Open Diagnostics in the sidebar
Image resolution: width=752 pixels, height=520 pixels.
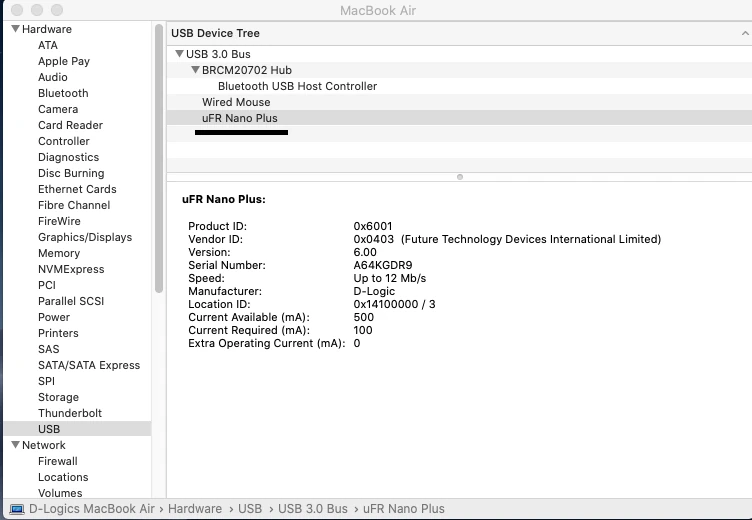click(69, 157)
